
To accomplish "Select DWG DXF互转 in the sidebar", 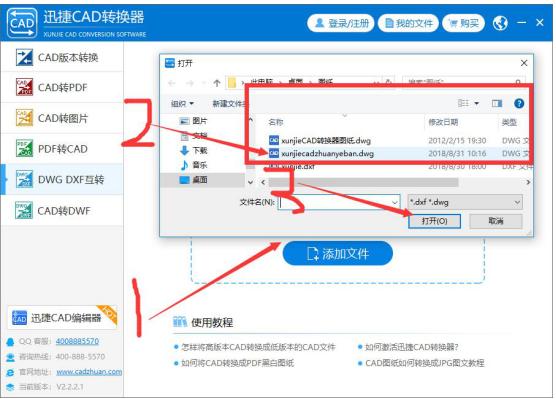I will pos(62,179).
